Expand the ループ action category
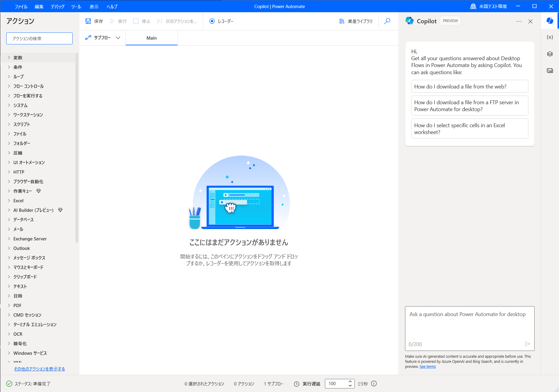 [x=18, y=77]
